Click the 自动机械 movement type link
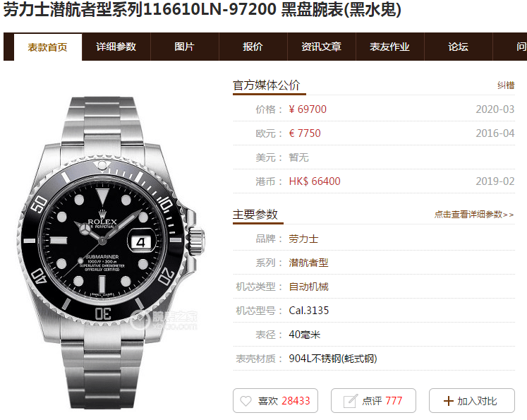 [308, 287]
